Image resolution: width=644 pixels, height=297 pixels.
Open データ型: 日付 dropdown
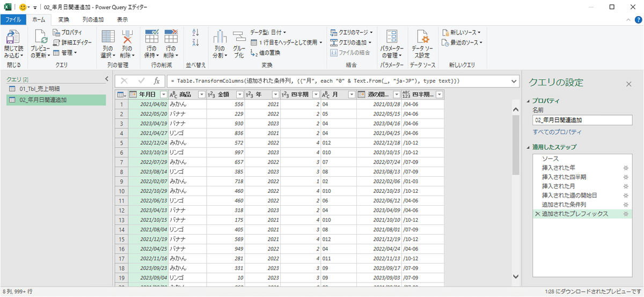(268, 32)
